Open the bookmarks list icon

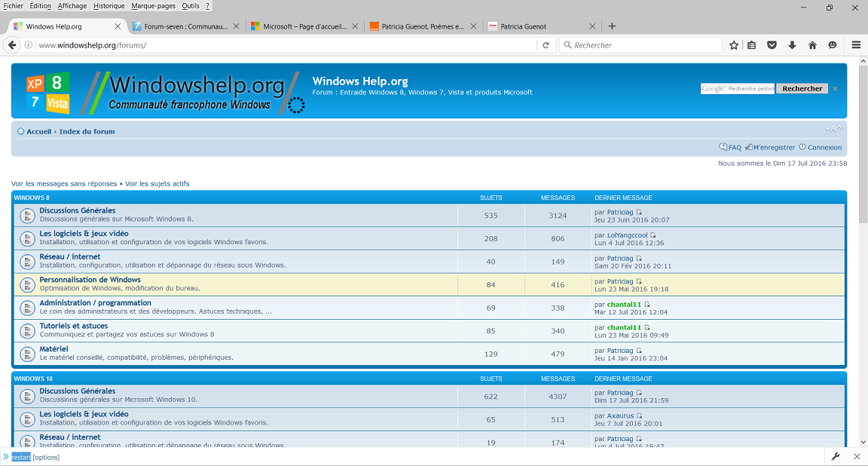752,45
